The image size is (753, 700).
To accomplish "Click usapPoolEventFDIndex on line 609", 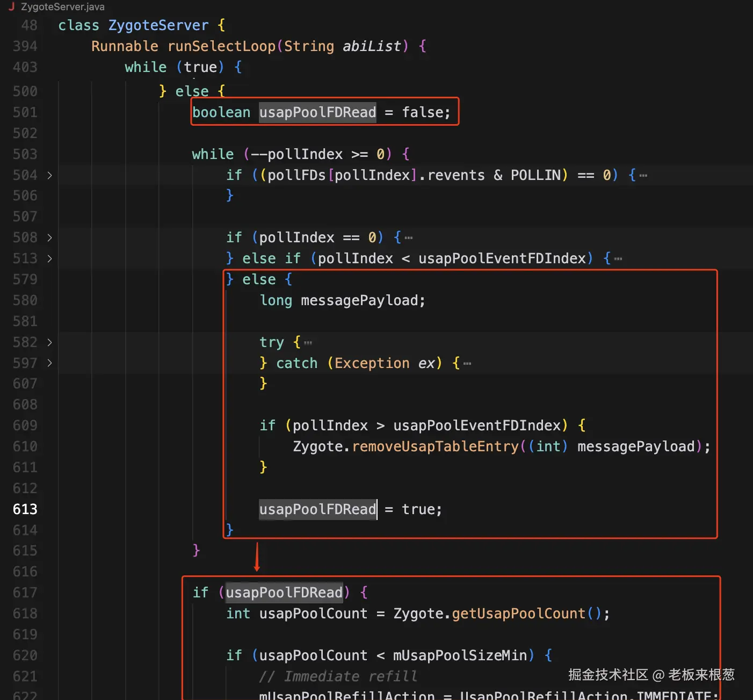I will (477, 425).
